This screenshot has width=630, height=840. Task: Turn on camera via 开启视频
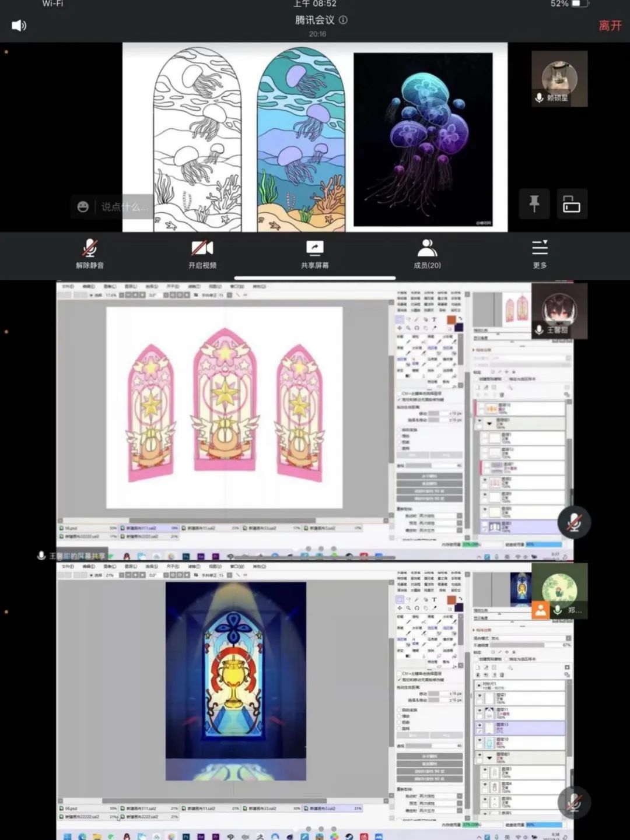tap(202, 254)
